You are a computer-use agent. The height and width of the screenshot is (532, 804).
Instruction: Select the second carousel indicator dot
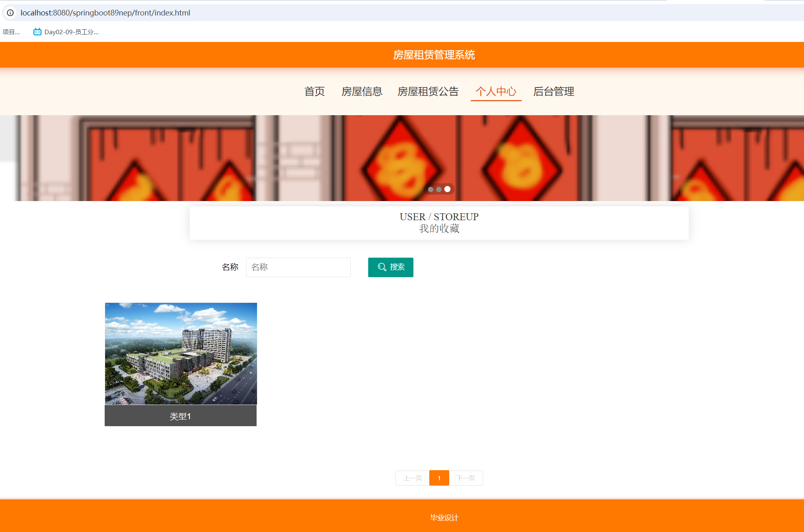coord(439,189)
